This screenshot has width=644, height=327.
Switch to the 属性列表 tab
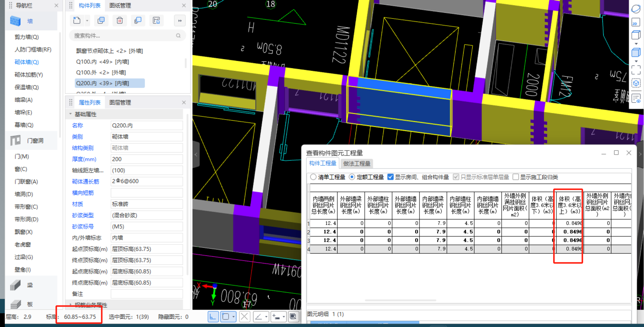click(x=89, y=102)
